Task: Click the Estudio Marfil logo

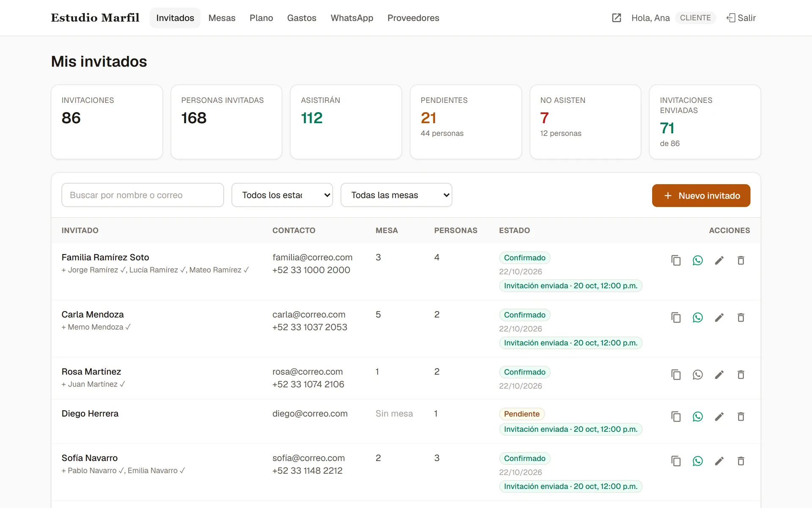Action: [95, 18]
